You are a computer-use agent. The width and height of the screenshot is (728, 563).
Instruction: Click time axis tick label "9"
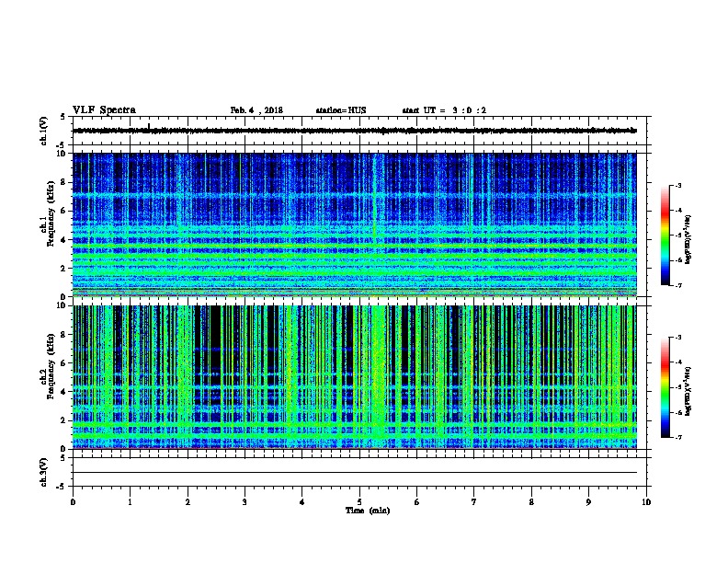pyautogui.click(x=588, y=502)
